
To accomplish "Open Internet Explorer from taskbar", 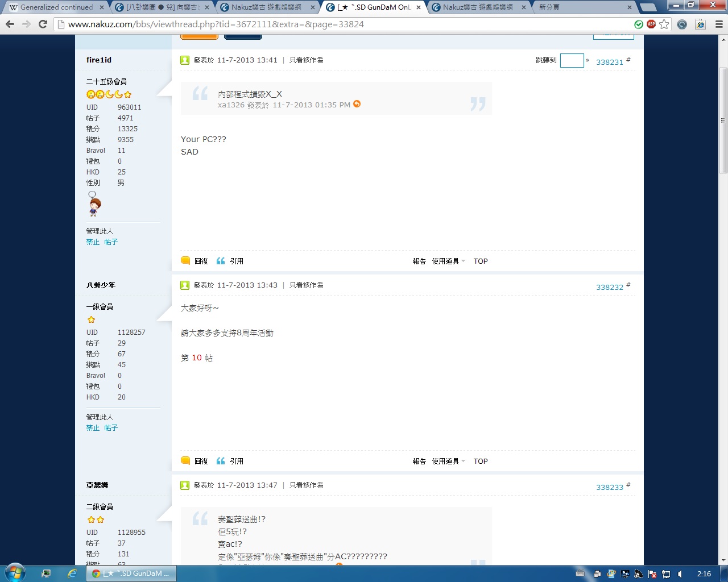I will click(72, 573).
